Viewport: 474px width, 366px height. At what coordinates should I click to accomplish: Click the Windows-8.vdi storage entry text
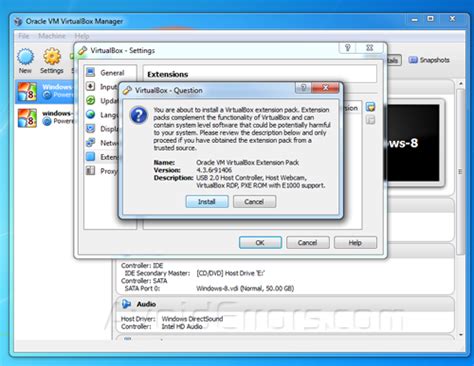(245, 288)
